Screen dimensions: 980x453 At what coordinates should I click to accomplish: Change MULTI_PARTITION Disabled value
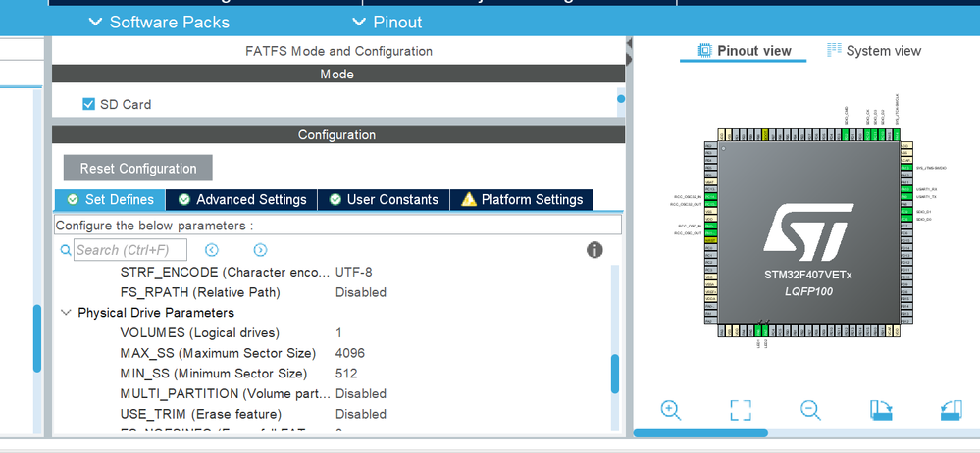pos(361,393)
